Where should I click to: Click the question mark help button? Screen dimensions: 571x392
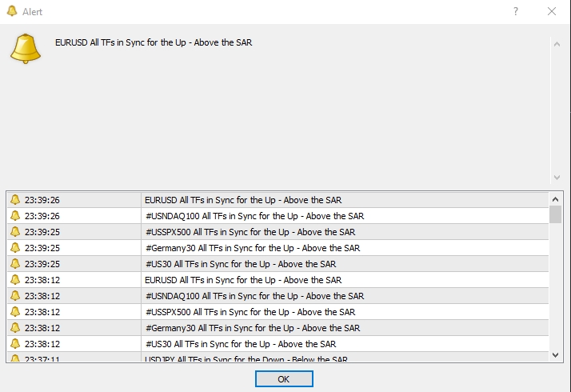515,11
